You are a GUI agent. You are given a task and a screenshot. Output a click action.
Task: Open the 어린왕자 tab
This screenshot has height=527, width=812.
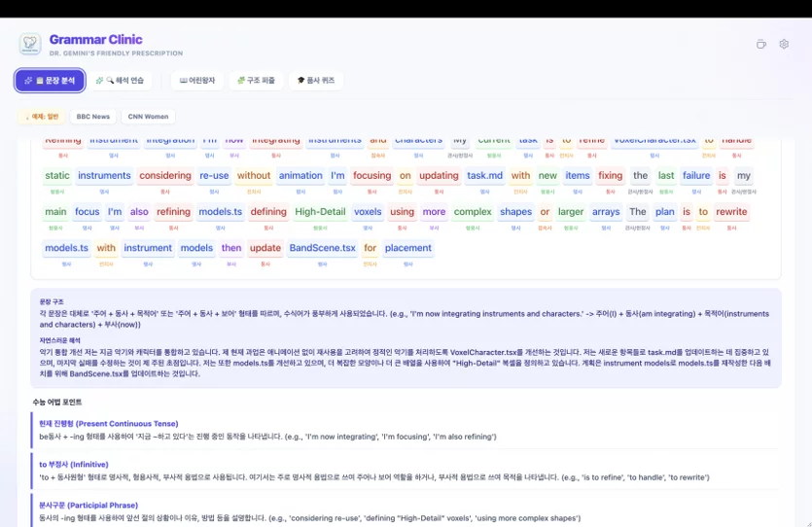tap(197, 81)
